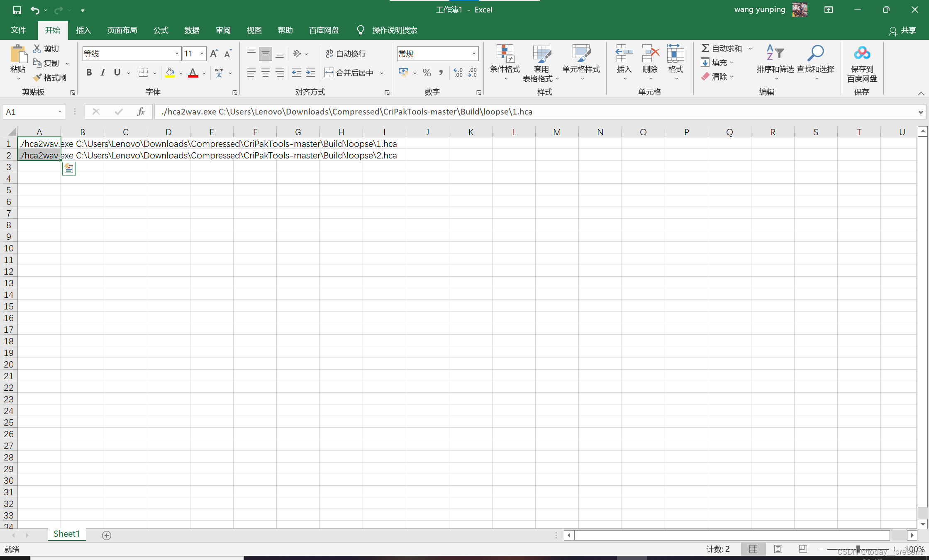Expand the Name Box dropdown

pos(60,112)
